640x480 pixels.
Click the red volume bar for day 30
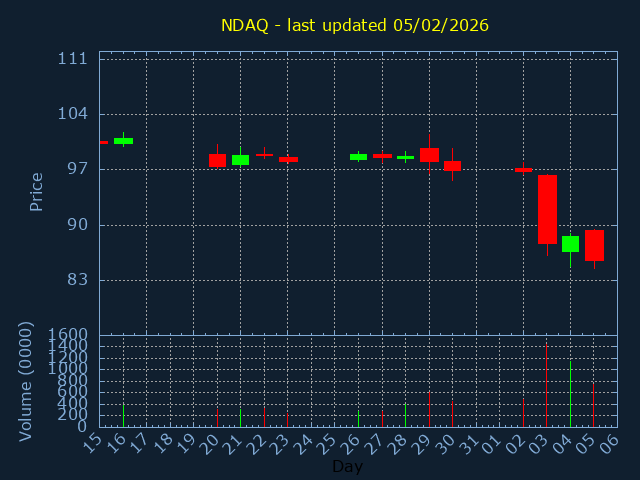coord(452,414)
